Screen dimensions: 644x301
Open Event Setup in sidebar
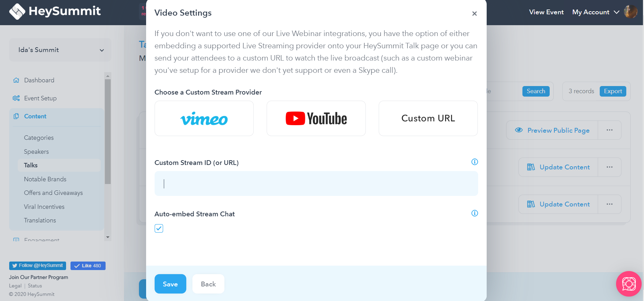(x=40, y=98)
